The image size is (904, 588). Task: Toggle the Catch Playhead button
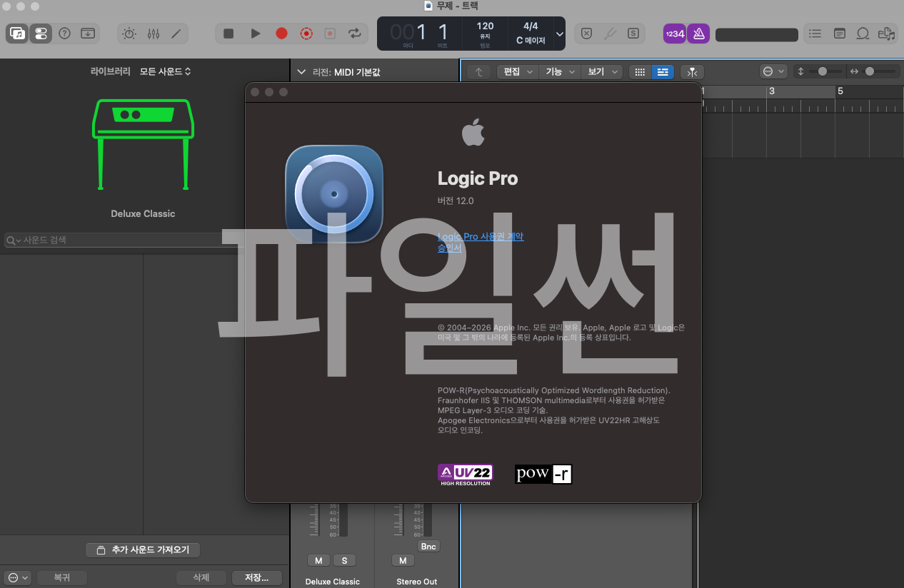[x=692, y=72]
